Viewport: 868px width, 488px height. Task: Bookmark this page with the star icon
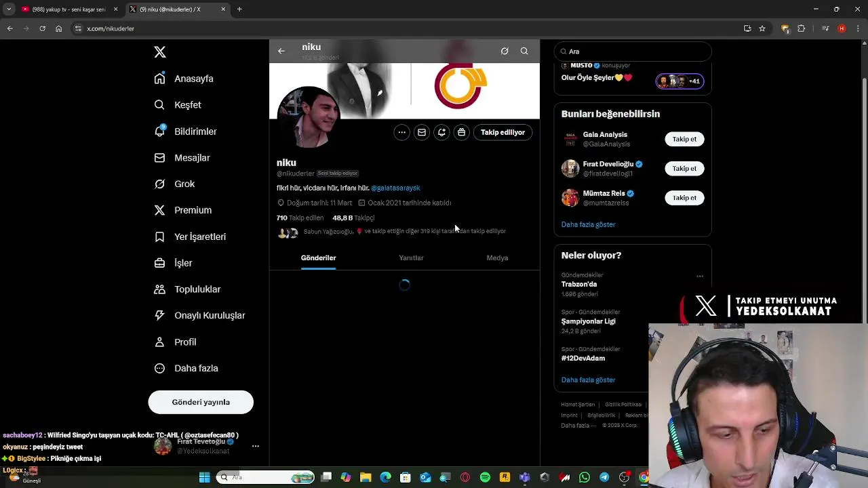[x=762, y=28]
